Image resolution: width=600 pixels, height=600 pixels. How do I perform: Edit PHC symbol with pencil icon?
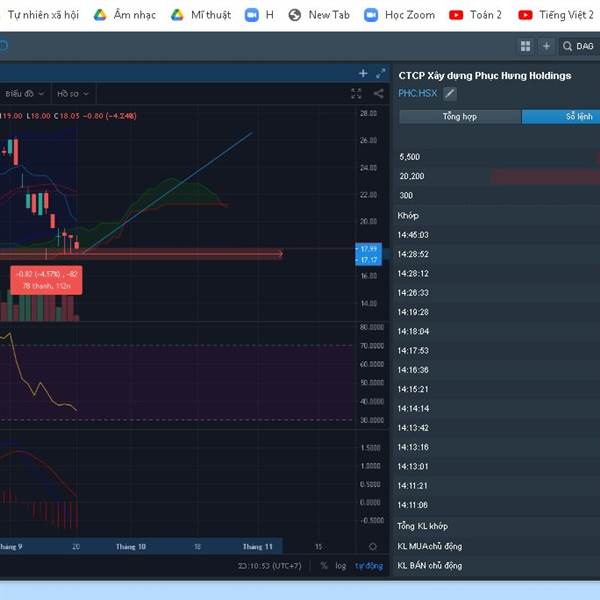[x=450, y=93]
